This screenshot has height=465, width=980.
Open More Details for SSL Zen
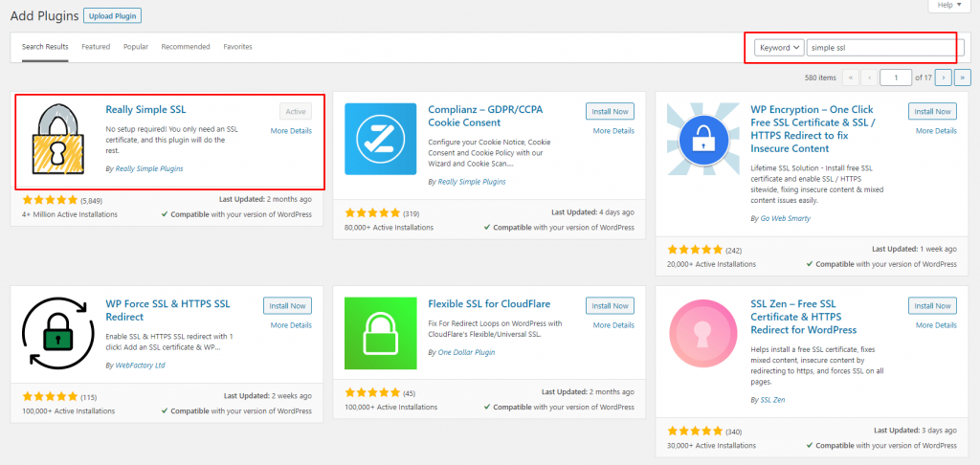pos(936,325)
